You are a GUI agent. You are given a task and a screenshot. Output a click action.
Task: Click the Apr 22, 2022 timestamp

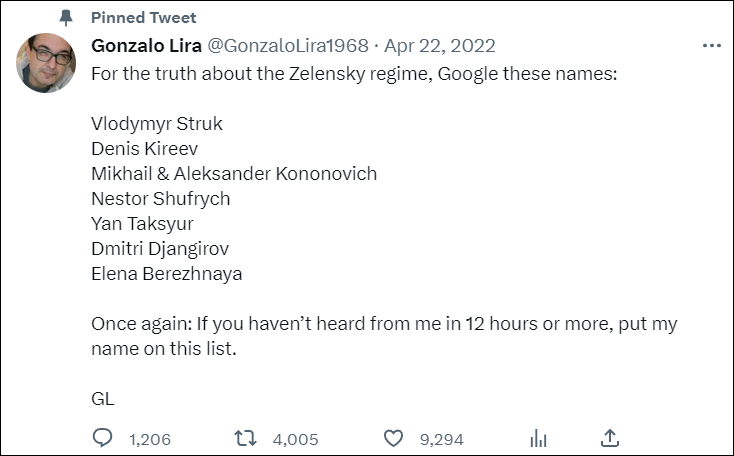pos(439,46)
